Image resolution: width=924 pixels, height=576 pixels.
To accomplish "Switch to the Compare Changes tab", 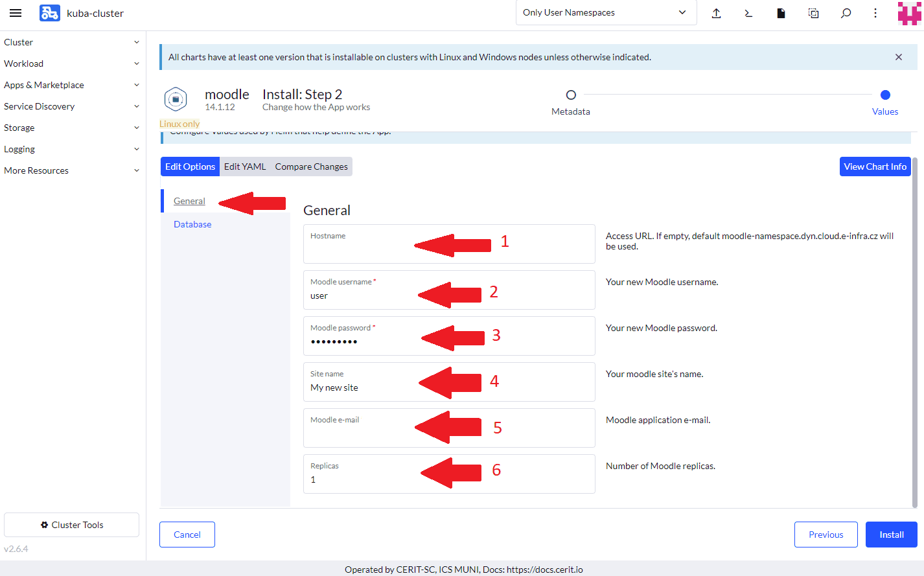I will [311, 167].
